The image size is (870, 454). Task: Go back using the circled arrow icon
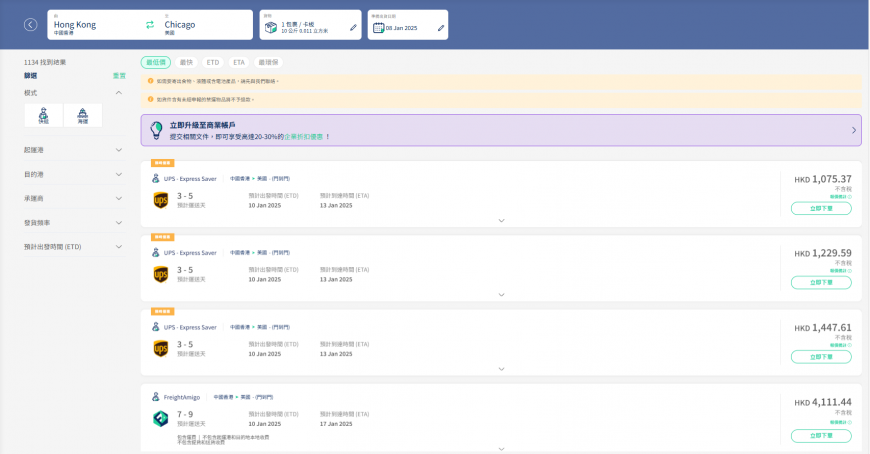click(31, 24)
